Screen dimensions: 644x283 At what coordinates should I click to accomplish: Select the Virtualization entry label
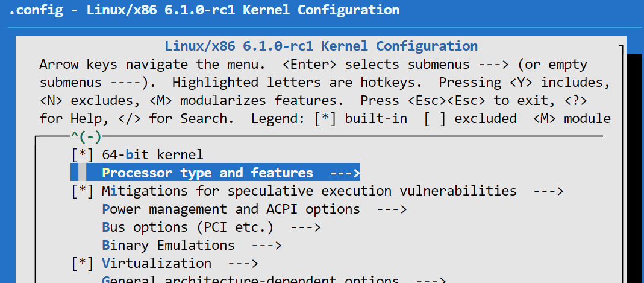click(x=157, y=264)
